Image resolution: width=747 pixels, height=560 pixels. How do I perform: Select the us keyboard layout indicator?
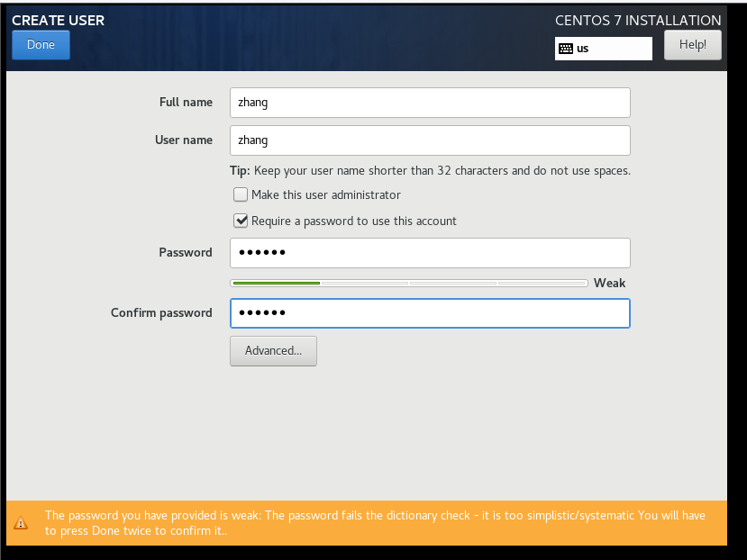pyautogui.click(x=604, y=49)
